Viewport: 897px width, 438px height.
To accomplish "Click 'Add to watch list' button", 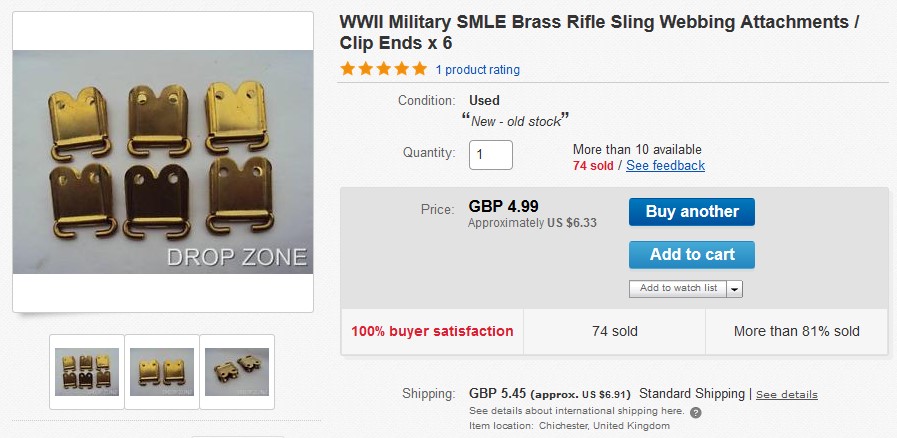I will coord(679,288).
